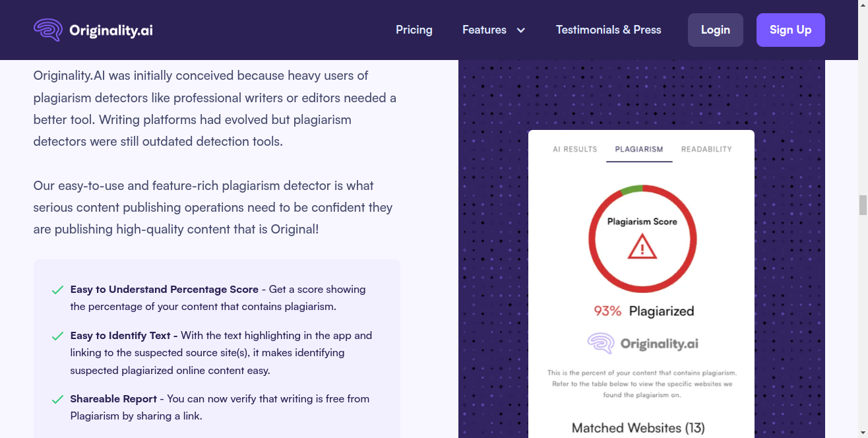Go to Testimonials & Press
This screenshot has height=438, width=868.
[x=608, y=30]
